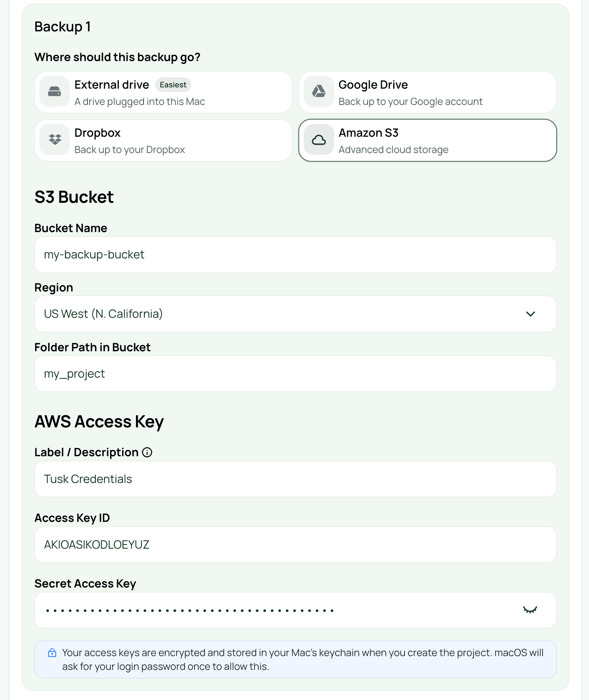Show the Secret Access Key using eye icon

pos(530,610)
